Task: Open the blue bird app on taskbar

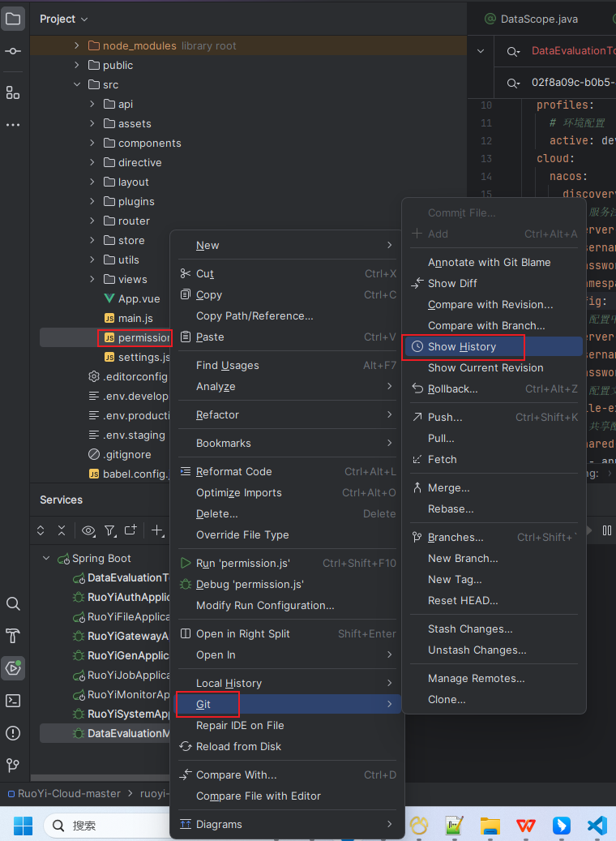Action: pos(562,826)
